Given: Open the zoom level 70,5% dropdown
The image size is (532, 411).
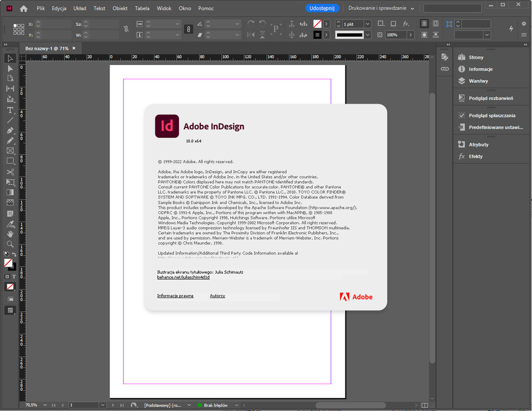Looking at the screenshot, I should (x=45, y=405).
